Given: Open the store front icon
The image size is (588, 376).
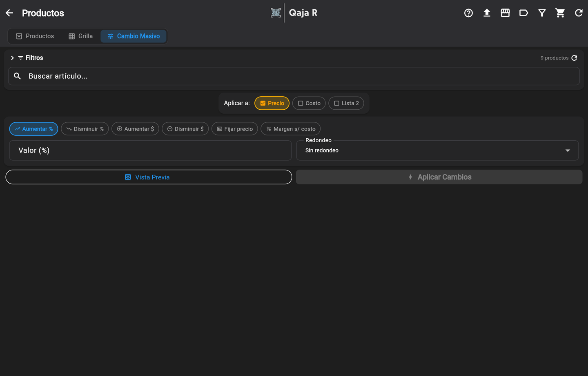Looking at the screenshot, I should [505, 13].
